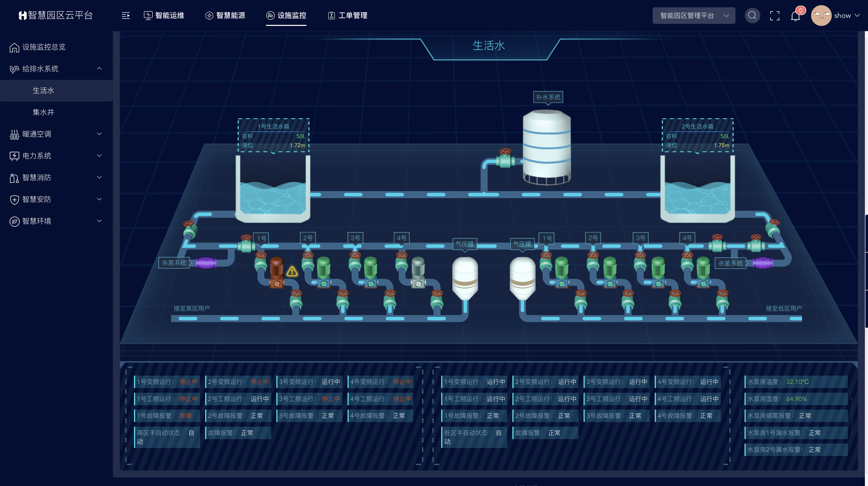Viewport: 868px width, 486px height.
Task: Click the yellow warning triangle icon
Action: [292, 271]
